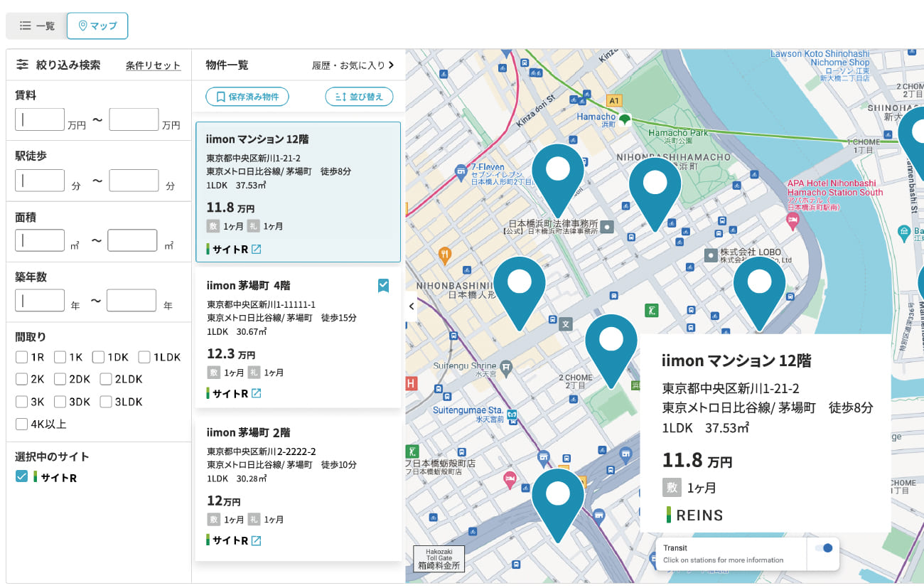Toggle the Transit layer switch
The height and width of the screenshot is (588, 924).
823,547
